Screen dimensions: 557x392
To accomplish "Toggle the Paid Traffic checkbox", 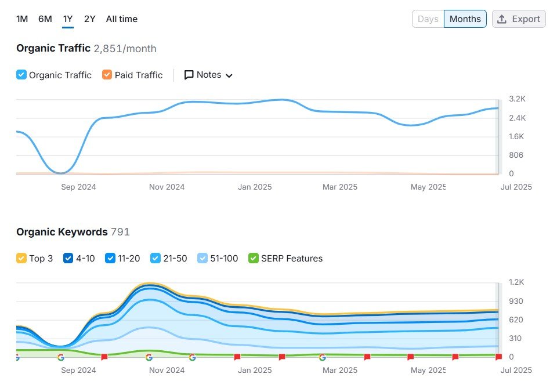I will (x=107, y=75).
